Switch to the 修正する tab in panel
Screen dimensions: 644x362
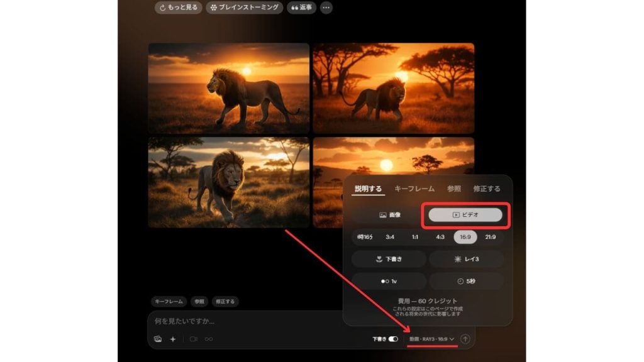pyautogui.click(x=487, y=189)
